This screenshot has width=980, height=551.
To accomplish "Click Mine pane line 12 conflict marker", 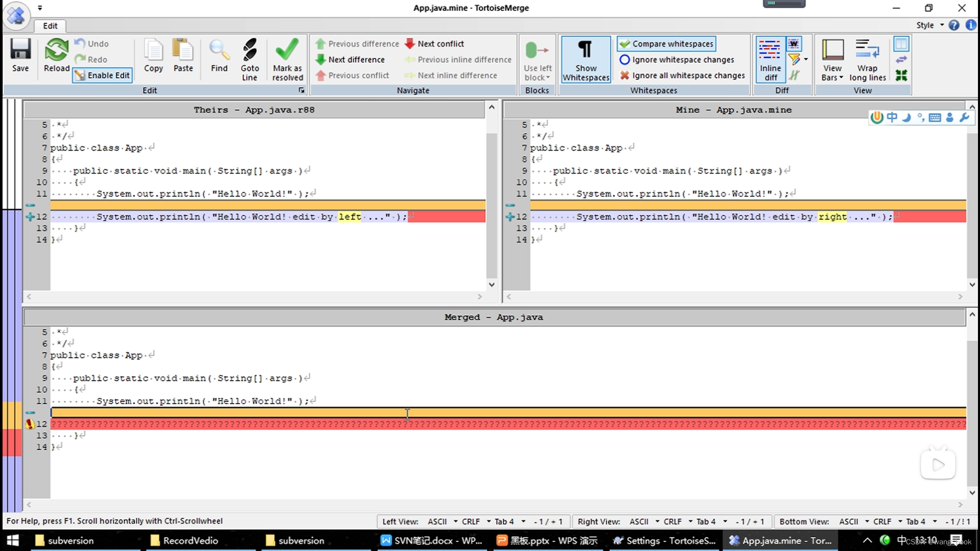I will [509, 217].
